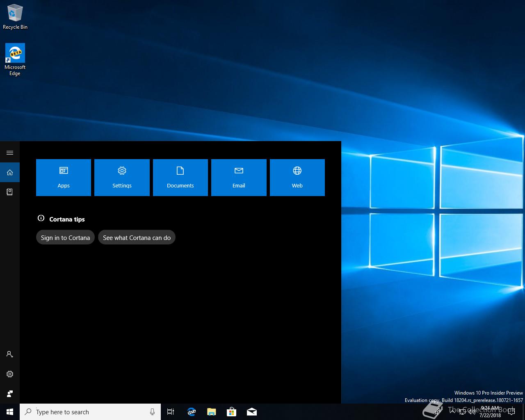Select the Recycle Bin desktop icon
Image resolution: width=525 pixels, height=420 pixels.
15,17
